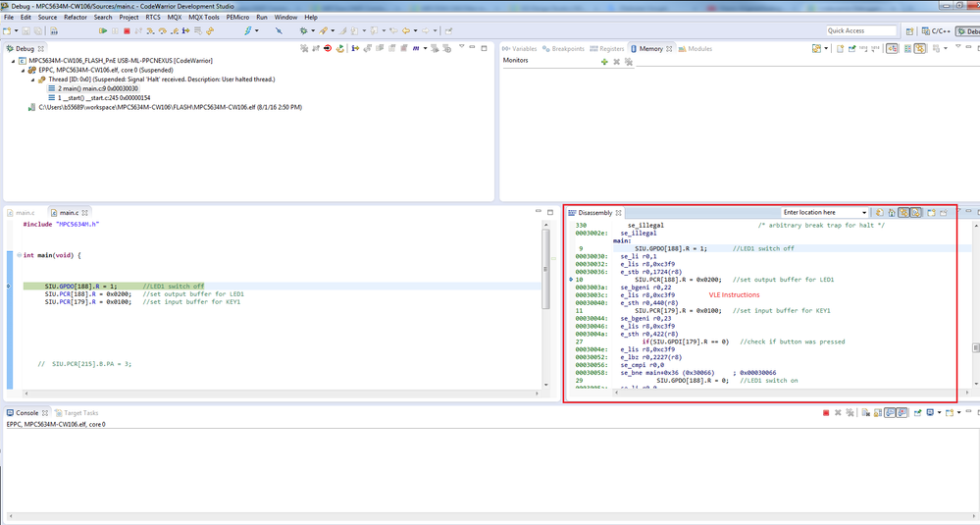Collapse the MPC5634M-CW106_FLASH_PnE launch tree node
Screen dimensions: 980x525
pos(13,61)
